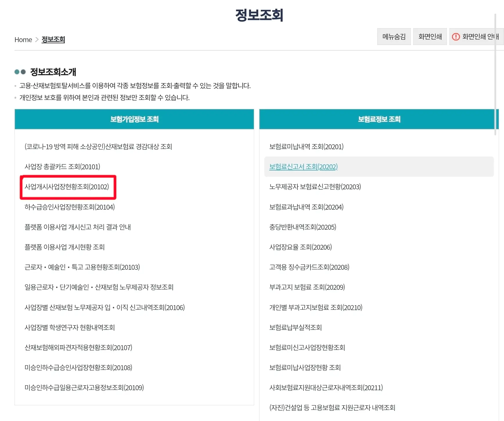Open 사업장 총괄카드 조회(20101)
The width and height of the screenshot is (504, 421).
[62, 167]
